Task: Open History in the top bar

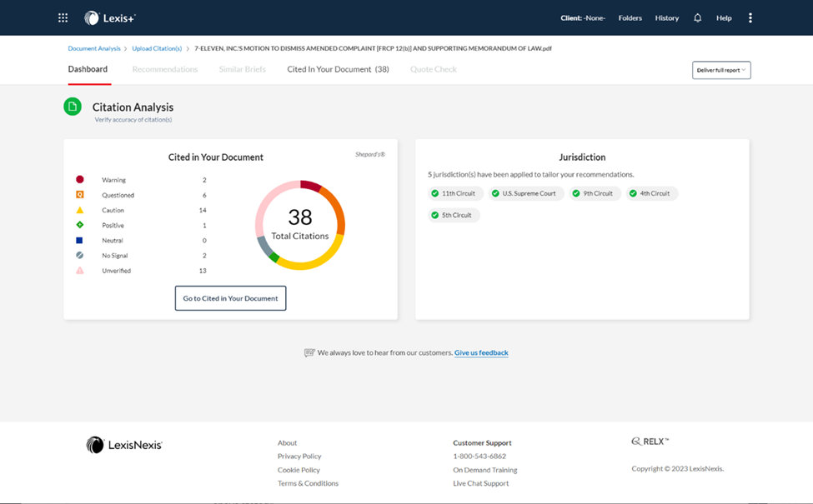Action: pyautogui.click(x=667, y=18)
